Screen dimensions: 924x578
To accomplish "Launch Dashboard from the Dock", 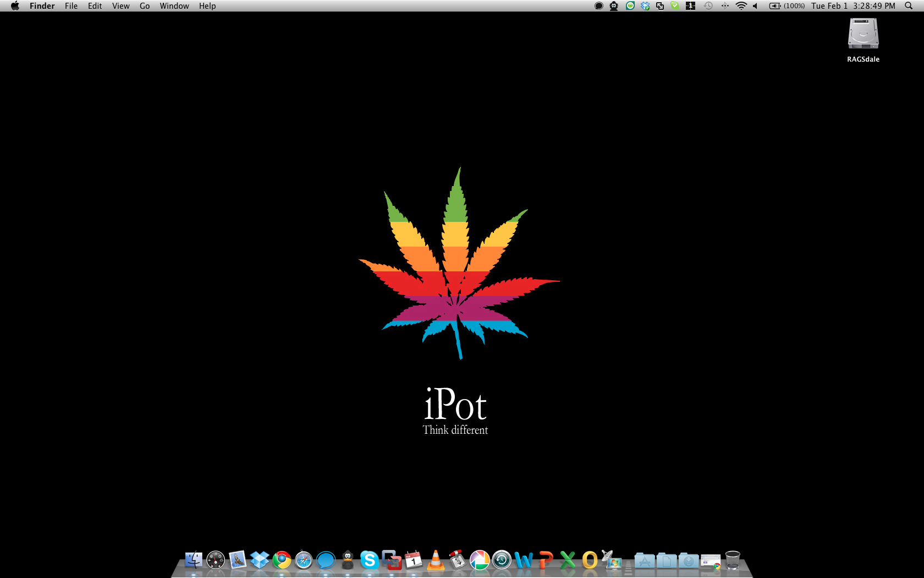I will [x=216, y=560].
